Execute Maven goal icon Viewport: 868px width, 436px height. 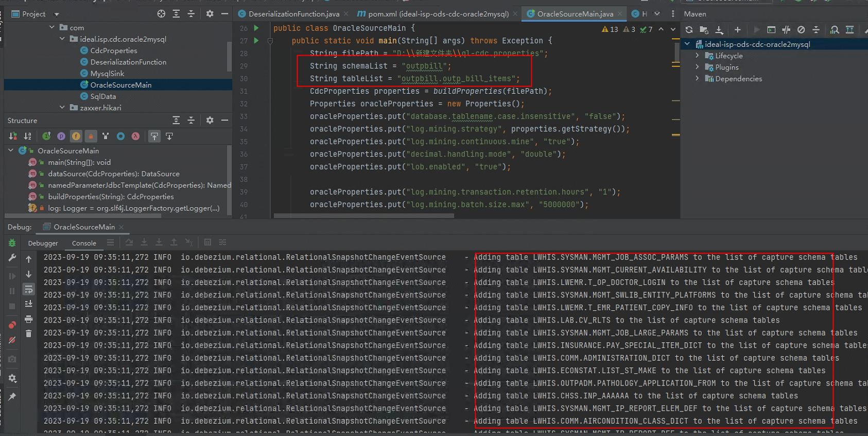(771, 30)
